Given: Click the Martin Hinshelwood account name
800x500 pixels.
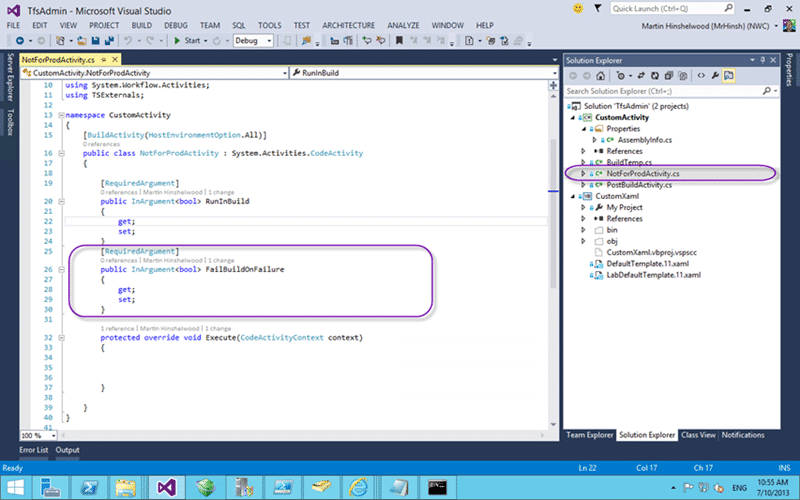Looking at the screenshot, I should (705, 26).
